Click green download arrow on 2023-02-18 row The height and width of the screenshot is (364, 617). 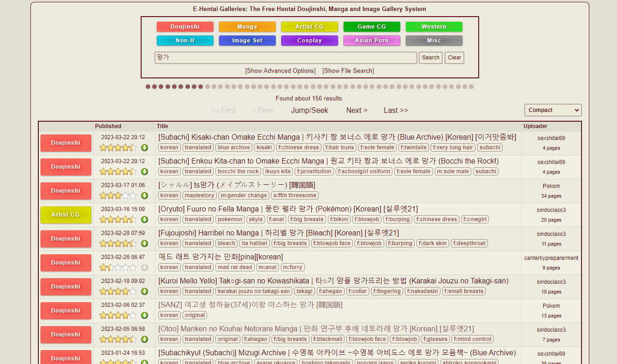[x=144, y=291]
